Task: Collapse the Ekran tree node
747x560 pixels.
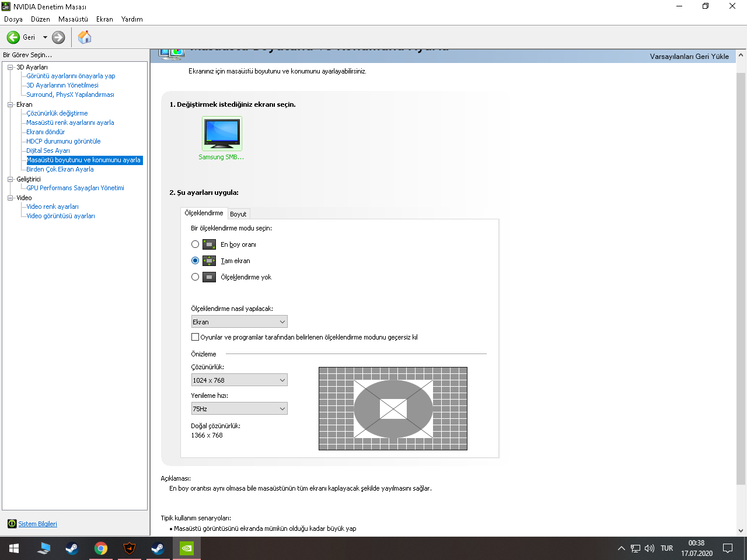Action: (x=11, y=104)
